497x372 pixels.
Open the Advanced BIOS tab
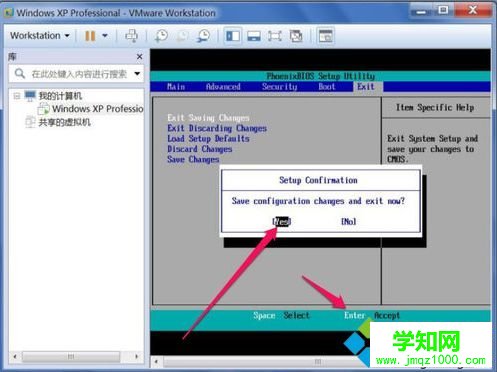[x=223, y=87]
